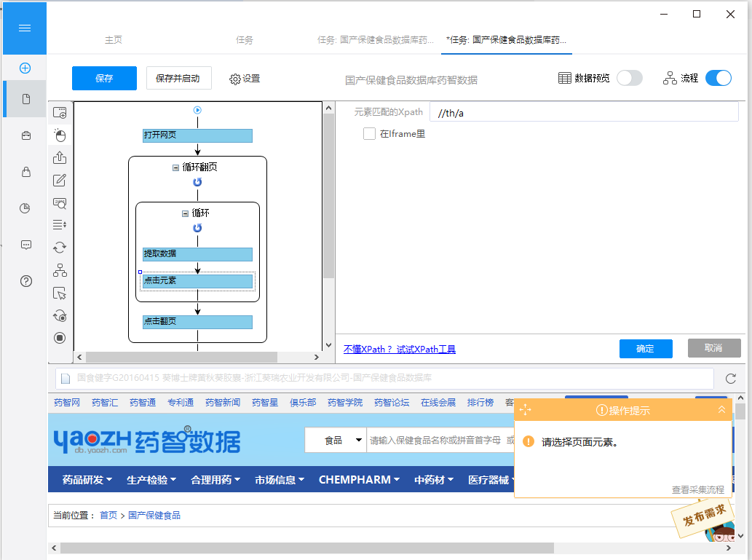The height and width of the screenshot is (560, 752).
Task: Select the loop-with-record tool icon
Action: [x=60, y=316]
